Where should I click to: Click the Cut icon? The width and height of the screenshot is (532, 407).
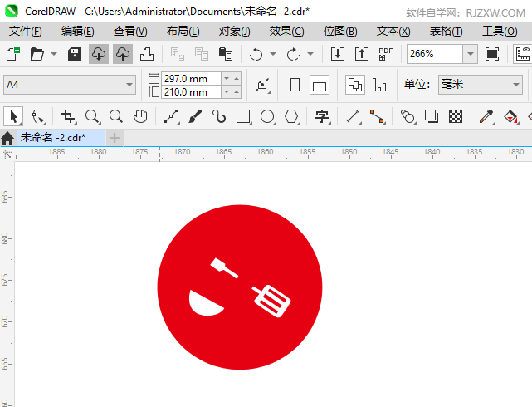177,54
